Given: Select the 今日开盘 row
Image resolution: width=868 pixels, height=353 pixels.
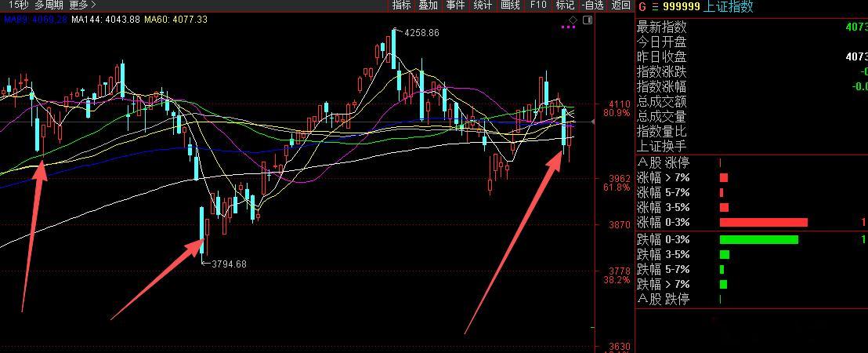Looking at the screenshot, I should point(752,42).
